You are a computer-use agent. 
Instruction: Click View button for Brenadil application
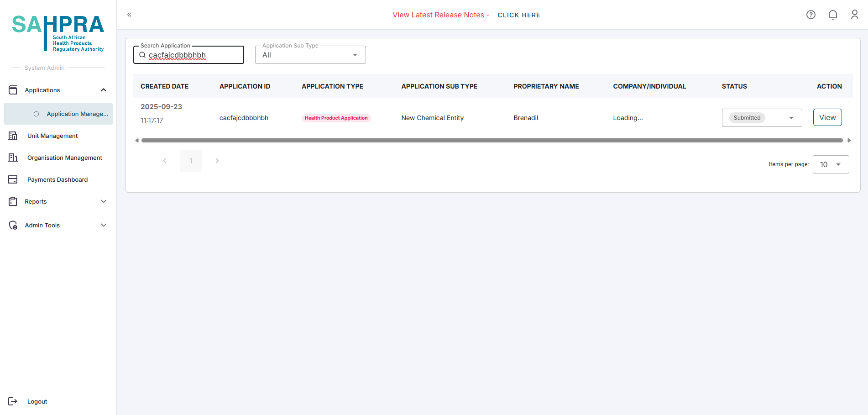click(827, 117)
